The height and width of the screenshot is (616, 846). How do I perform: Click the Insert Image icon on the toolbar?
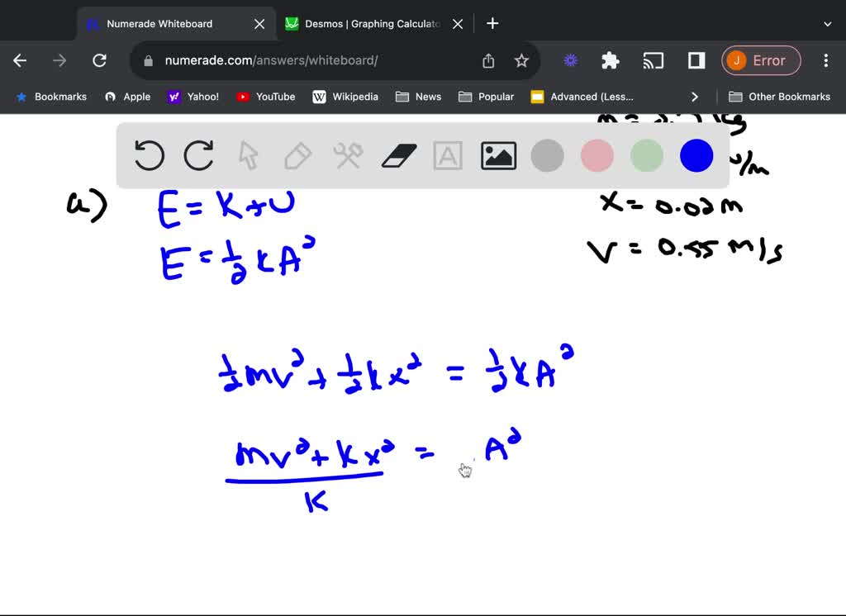point(497,155)
